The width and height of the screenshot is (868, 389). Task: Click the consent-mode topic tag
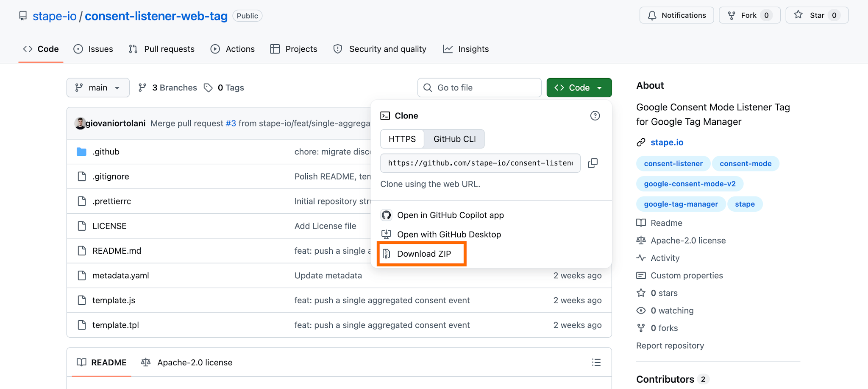[746, 164]
